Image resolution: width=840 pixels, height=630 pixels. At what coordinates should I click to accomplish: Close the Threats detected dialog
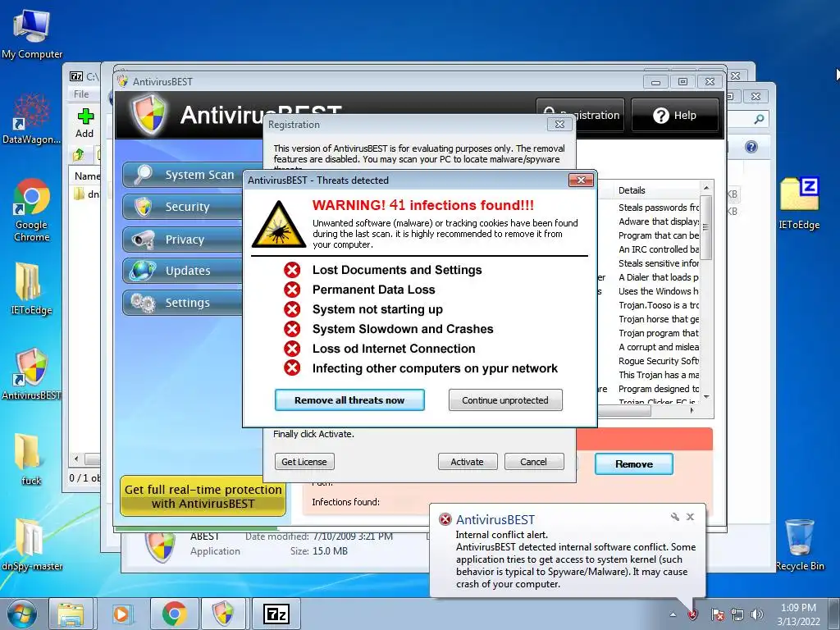[581, 180]
